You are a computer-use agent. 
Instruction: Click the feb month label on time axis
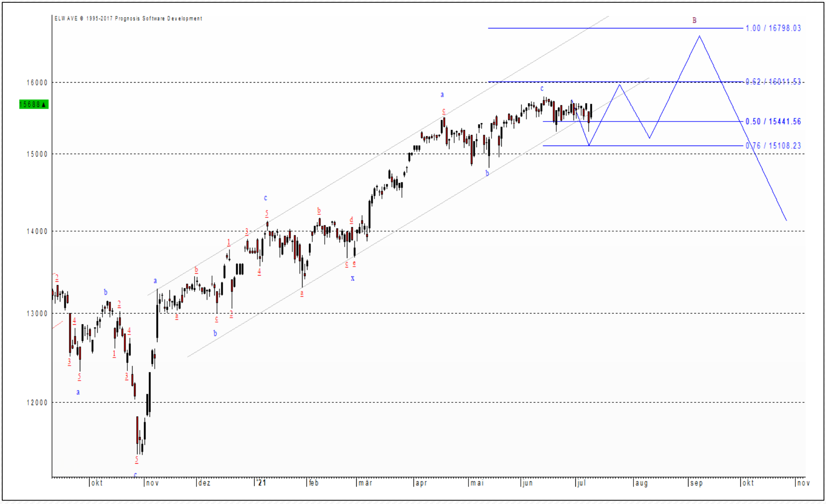pos(314,483)
